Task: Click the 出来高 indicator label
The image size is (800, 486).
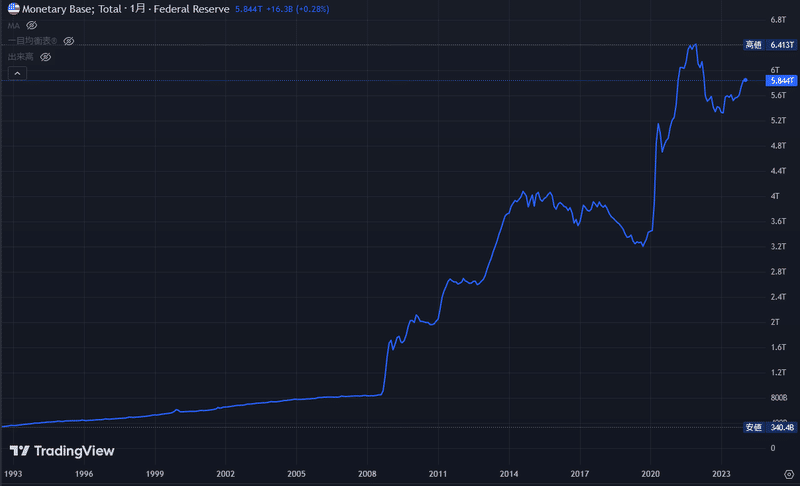Action: [x=20, y=57]
